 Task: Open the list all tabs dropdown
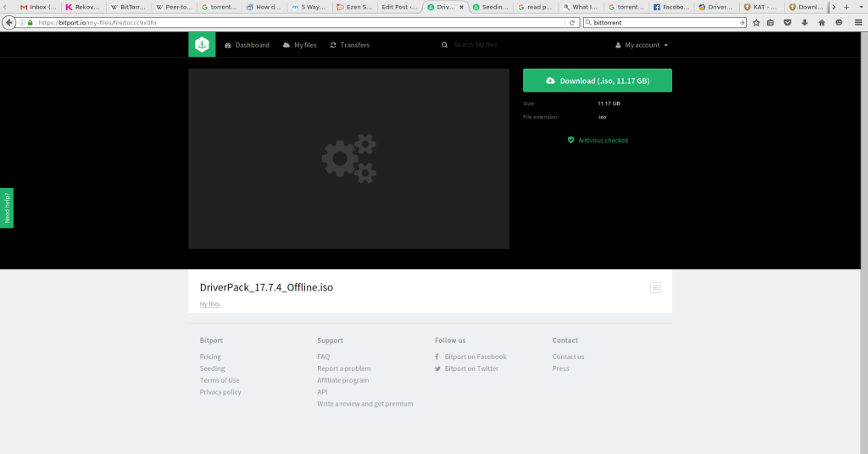861,7
